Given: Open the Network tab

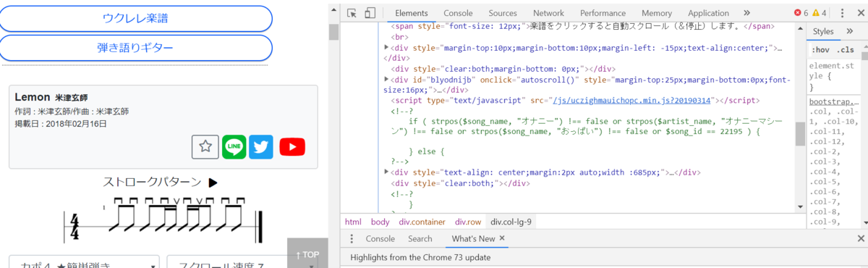Looking at the screenshot, I should tap(548, 13).
